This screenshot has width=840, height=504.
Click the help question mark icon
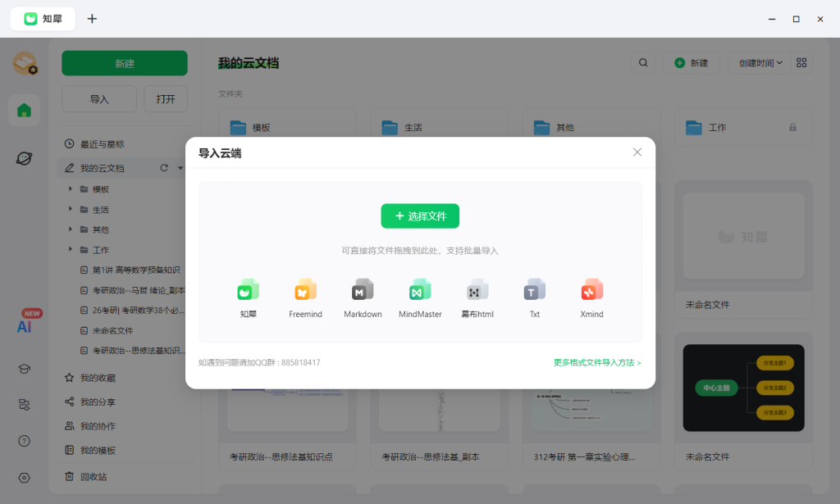[24, 441]
